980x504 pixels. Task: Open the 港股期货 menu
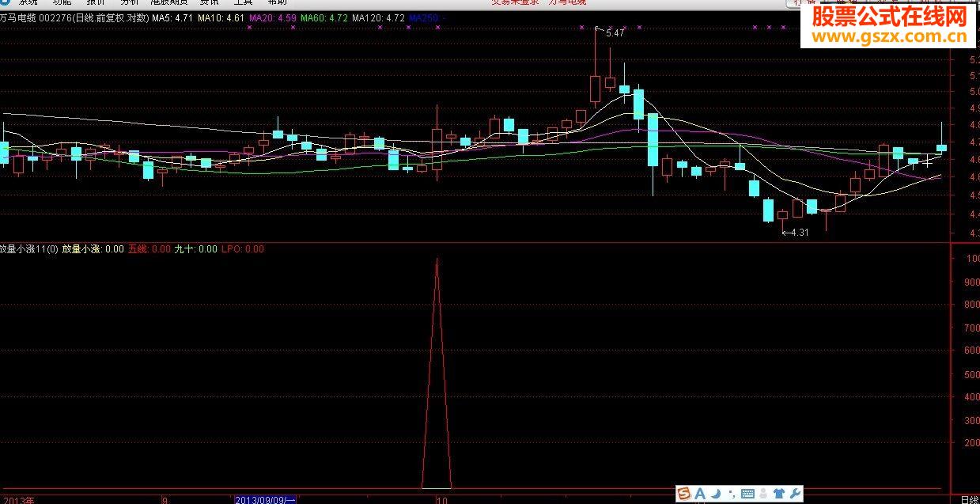coord(168,2)
